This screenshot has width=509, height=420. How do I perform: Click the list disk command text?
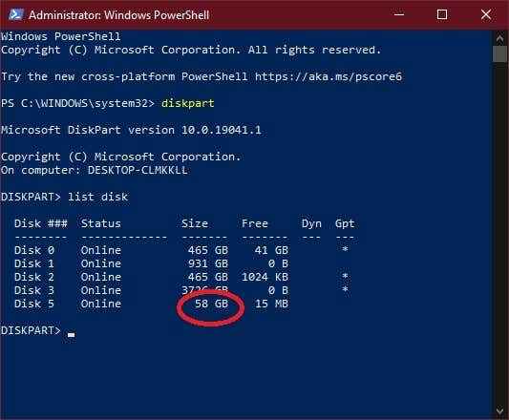point(97,197)
